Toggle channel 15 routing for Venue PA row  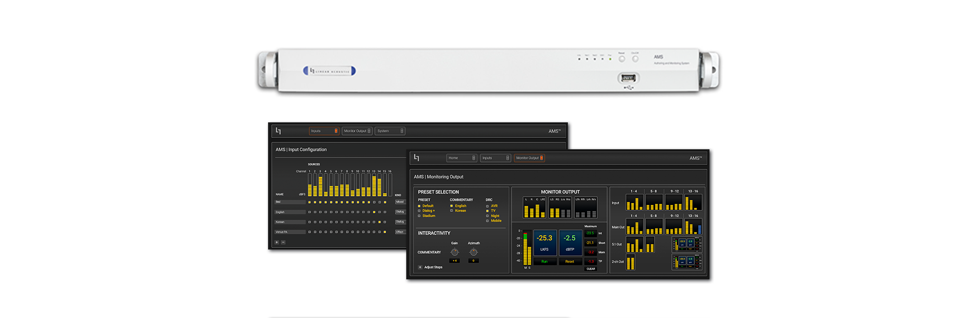(x=385, y=232)
